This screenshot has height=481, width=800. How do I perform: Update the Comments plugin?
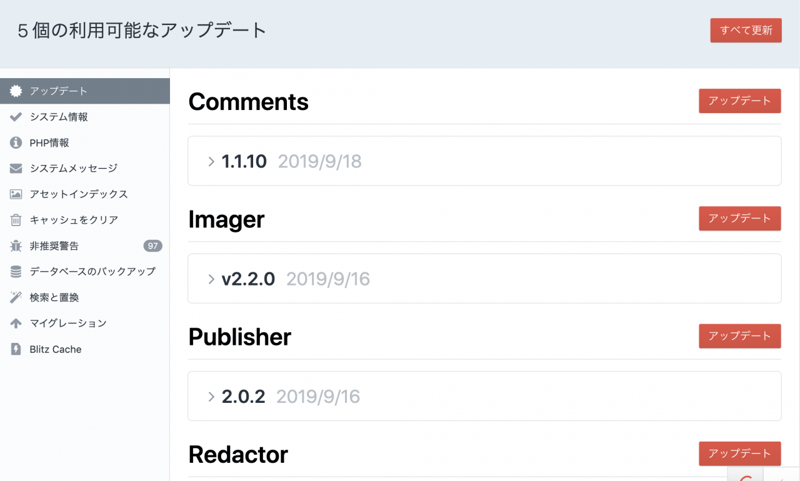click(739, 101)
